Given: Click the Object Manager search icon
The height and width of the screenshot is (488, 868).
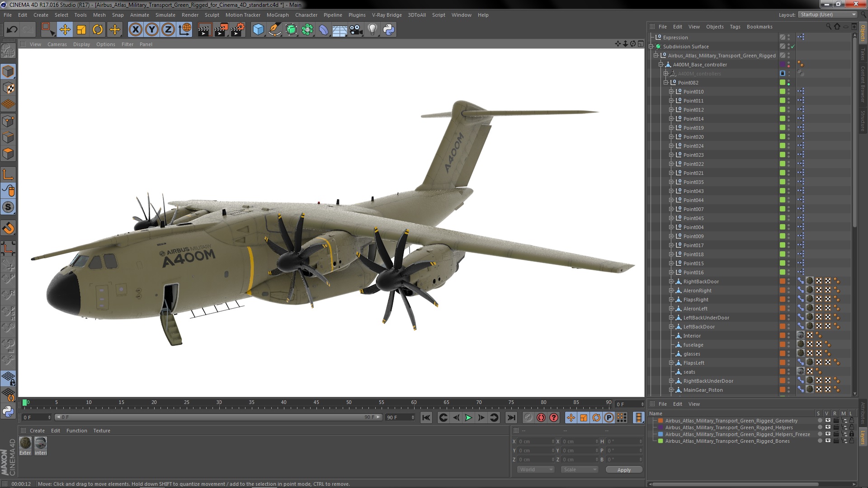Looking at the screenshot, I should [829, 27].
